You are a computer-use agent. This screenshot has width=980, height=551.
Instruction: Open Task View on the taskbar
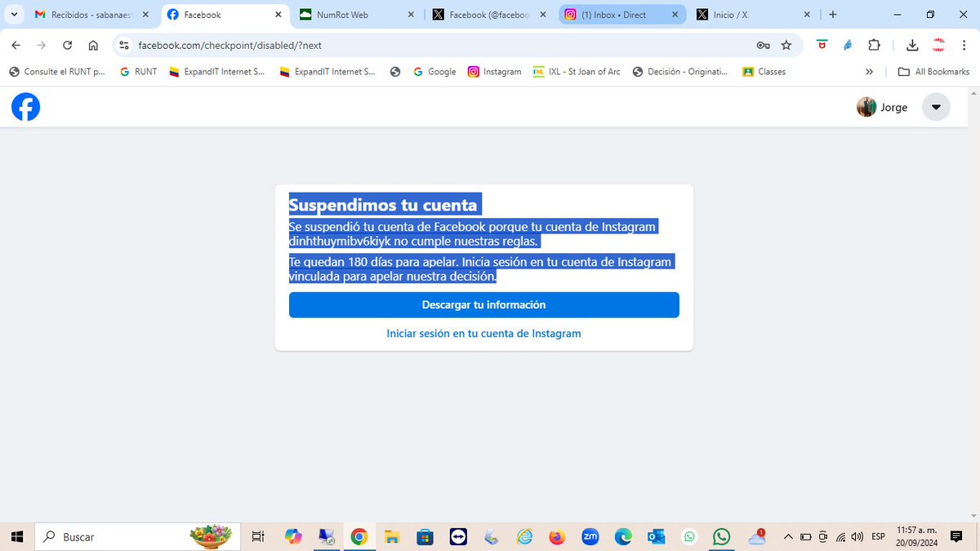point(258,536)
